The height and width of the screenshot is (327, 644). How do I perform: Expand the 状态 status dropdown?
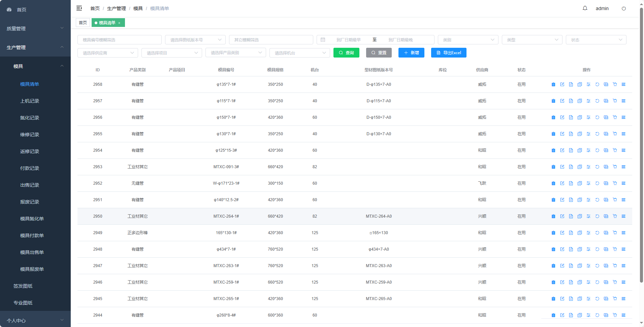pos(596,40)
